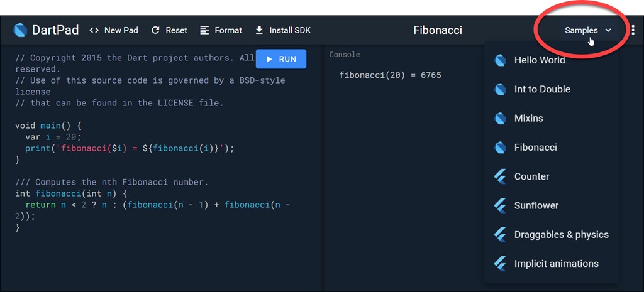This screenshot has height=292, width=644.
Task: Click the Fibonacci pad title
Action: tap(438, 30)
